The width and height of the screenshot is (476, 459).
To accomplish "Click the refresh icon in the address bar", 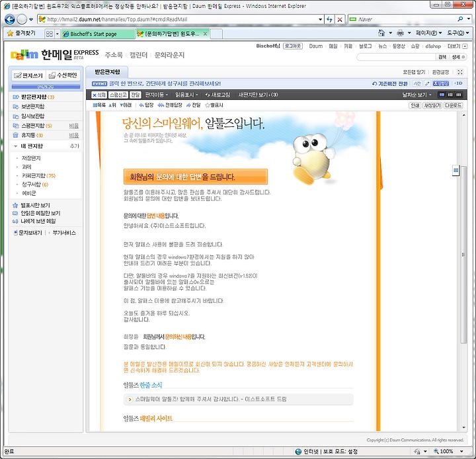I will (329, 19).
